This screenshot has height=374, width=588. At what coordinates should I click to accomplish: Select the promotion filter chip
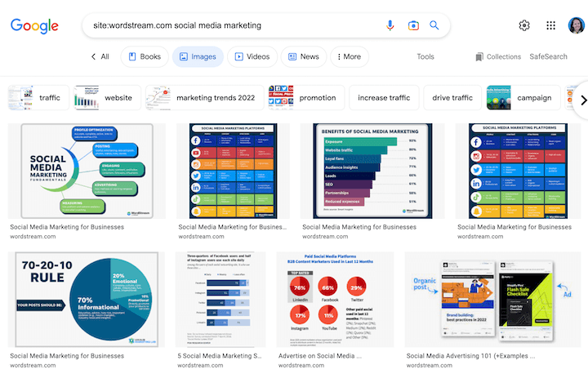tap(306, 97)
